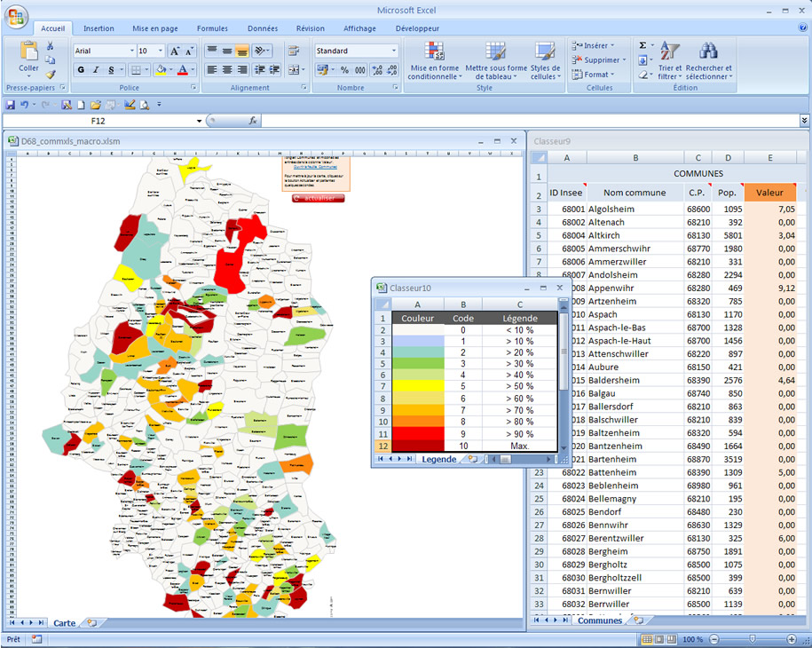The height and width of the screenshot is (648, 812).
Task: Click the Save floppy disk icon
Action: coord(10,105)
